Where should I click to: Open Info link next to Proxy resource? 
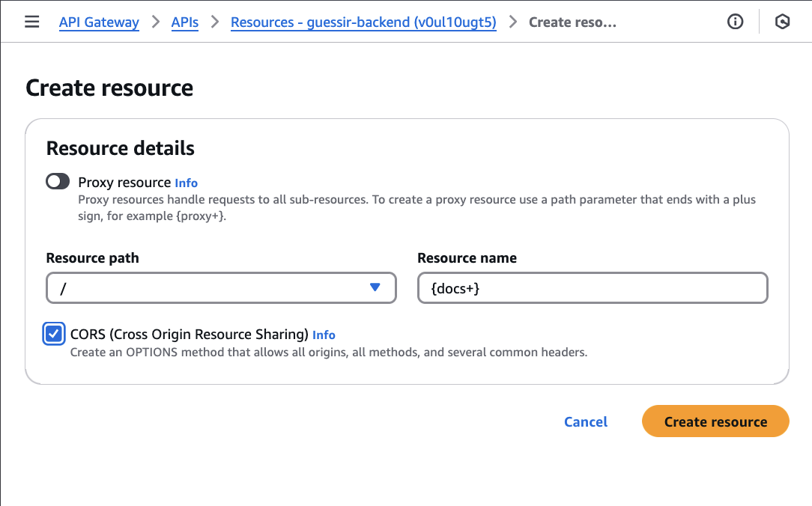pos(187,183)
